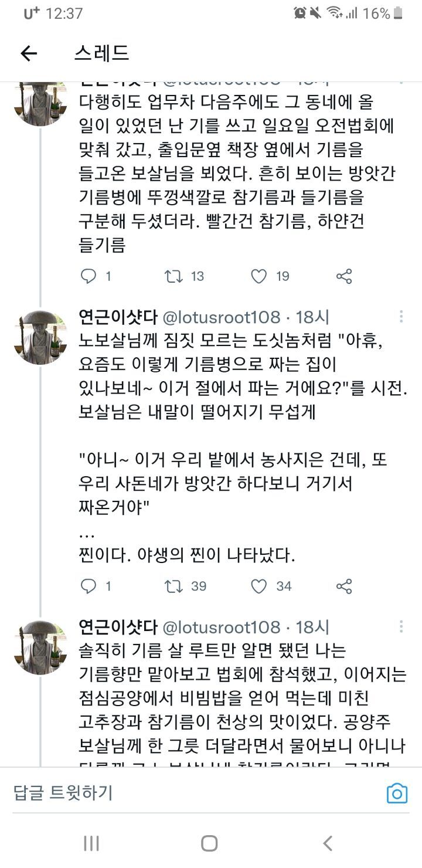
Task: Tap the avatar beside the 솔직히 기름 tweet
Action: pos(40,647)
